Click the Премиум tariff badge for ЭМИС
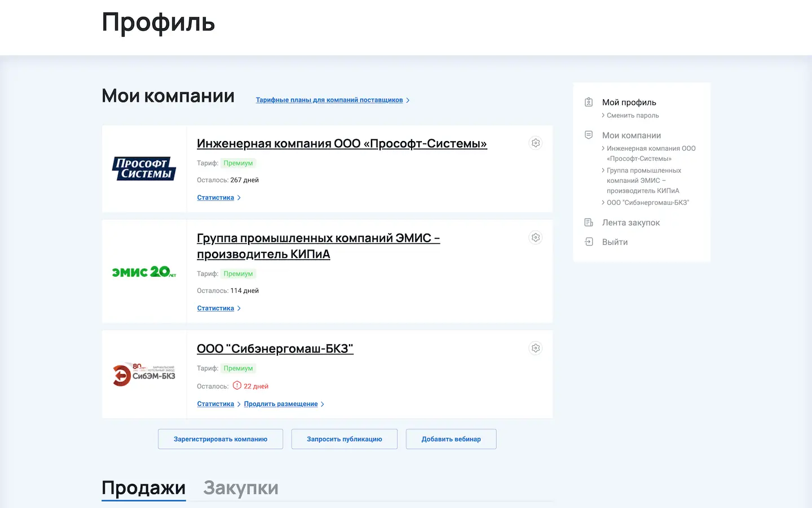This screenshot has width=812, height=508. tap(238, 274)
